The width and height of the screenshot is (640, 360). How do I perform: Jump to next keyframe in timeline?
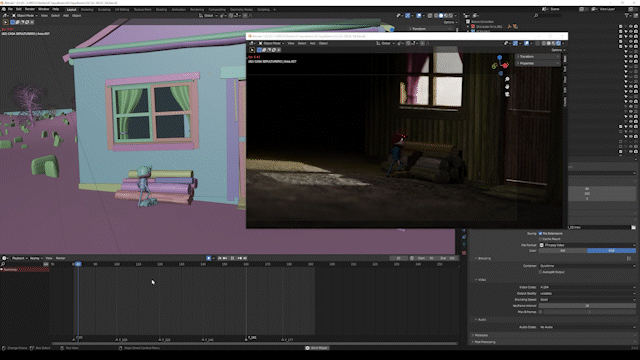240,258
